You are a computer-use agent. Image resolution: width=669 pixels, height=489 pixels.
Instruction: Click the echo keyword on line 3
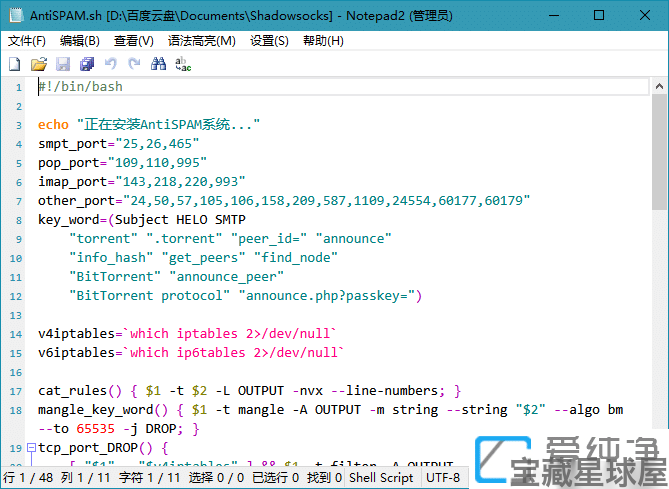point(53,125)
